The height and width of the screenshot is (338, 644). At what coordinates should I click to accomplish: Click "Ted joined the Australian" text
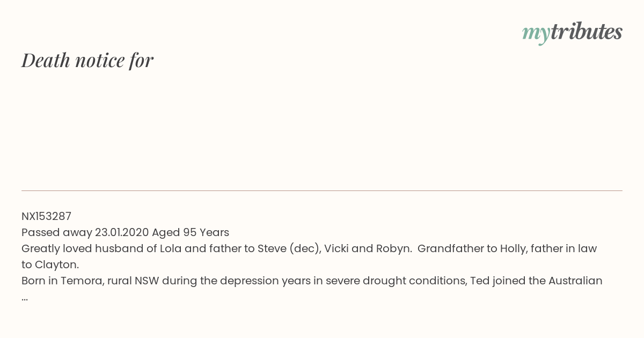536,281
